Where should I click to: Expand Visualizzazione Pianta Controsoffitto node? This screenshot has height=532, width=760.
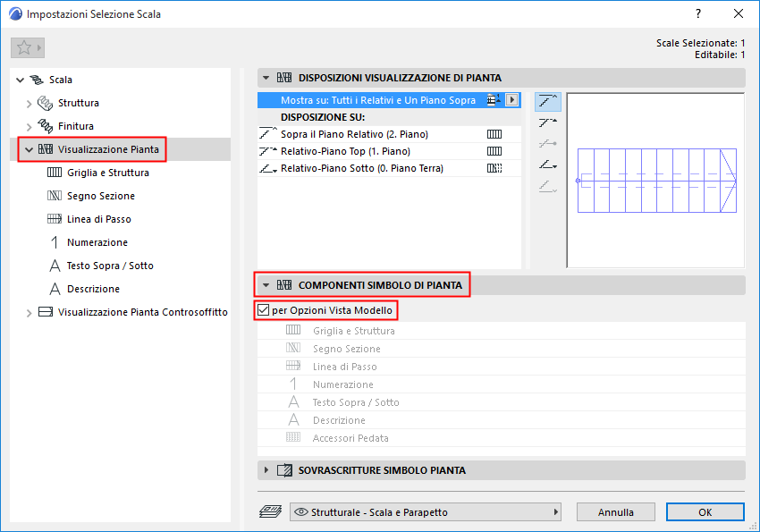(x=30, y=313)
